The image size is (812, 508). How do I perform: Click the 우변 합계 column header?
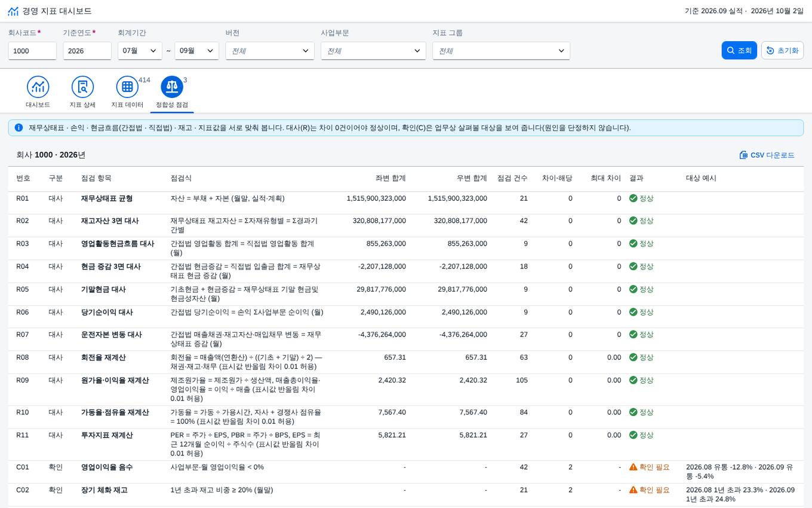click(x=472, y=178)
